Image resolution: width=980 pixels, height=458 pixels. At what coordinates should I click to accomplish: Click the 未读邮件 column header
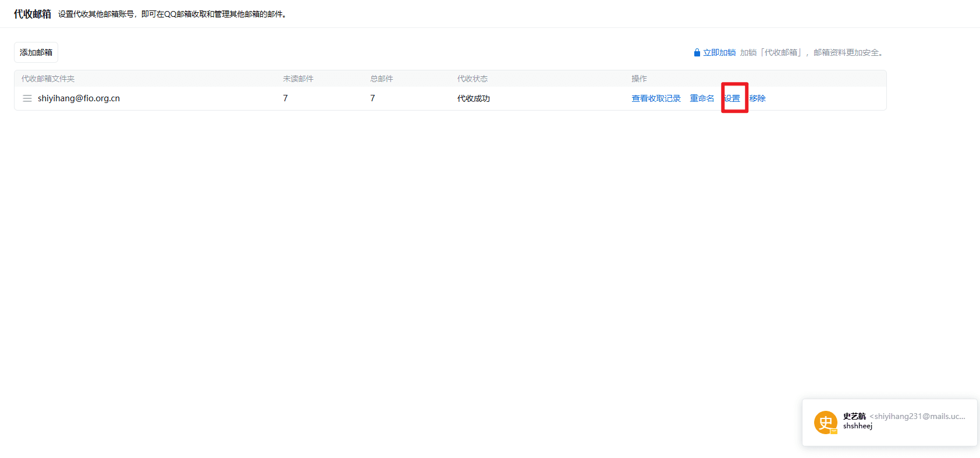tap(298, 79)
